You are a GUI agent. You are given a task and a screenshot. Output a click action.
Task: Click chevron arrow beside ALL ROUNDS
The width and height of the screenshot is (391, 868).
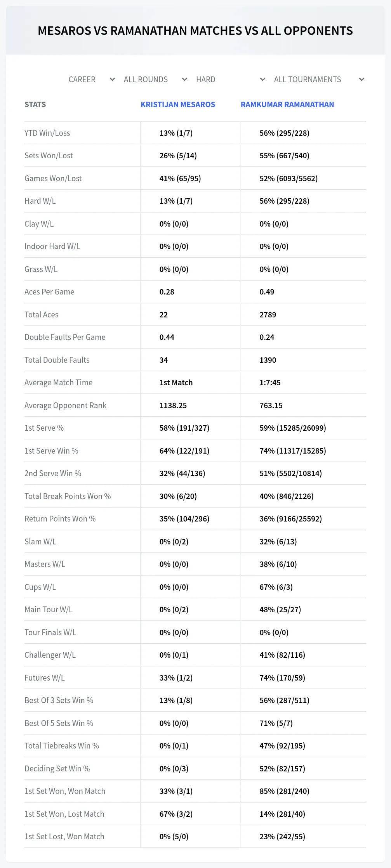184,80
